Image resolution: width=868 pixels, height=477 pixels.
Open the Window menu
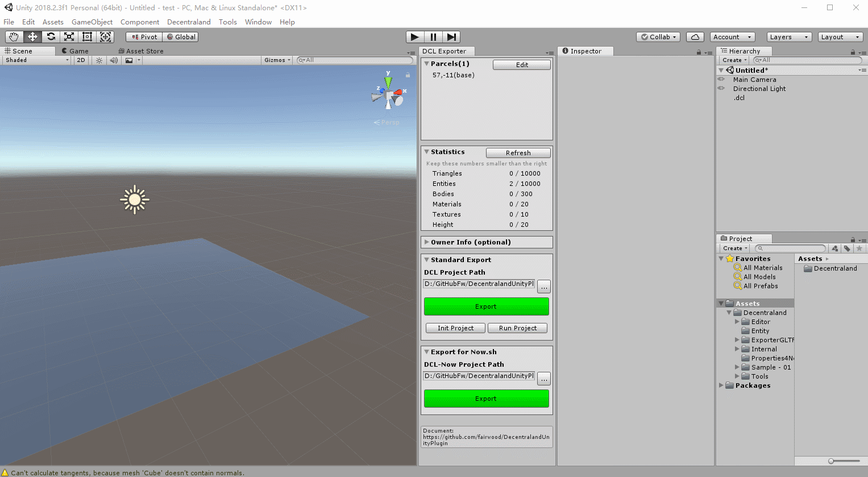(x=258, y=22)
